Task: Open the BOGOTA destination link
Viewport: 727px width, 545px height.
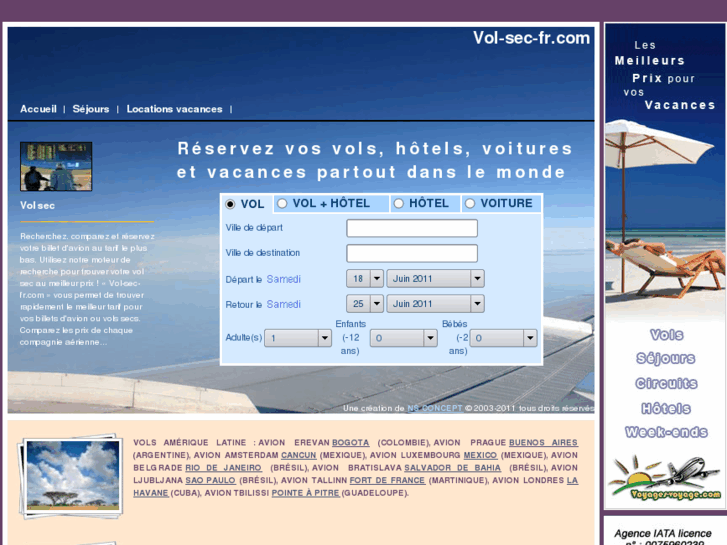Action: [x=351, y=443]
